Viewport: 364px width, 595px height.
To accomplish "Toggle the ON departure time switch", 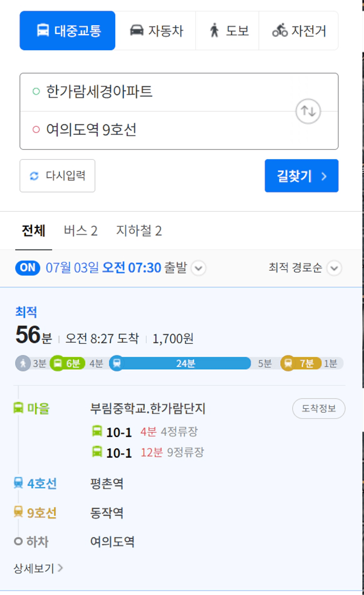I will (x=28, y=268).
